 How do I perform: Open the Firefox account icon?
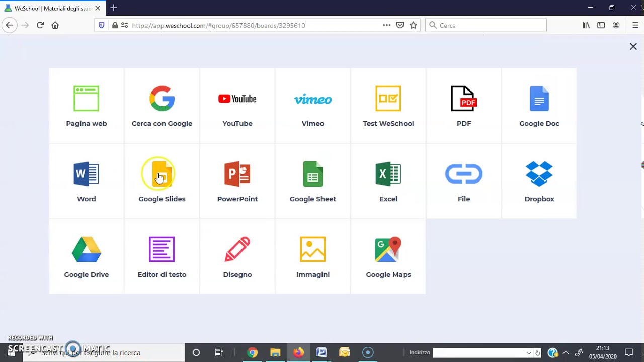(616, 25)
